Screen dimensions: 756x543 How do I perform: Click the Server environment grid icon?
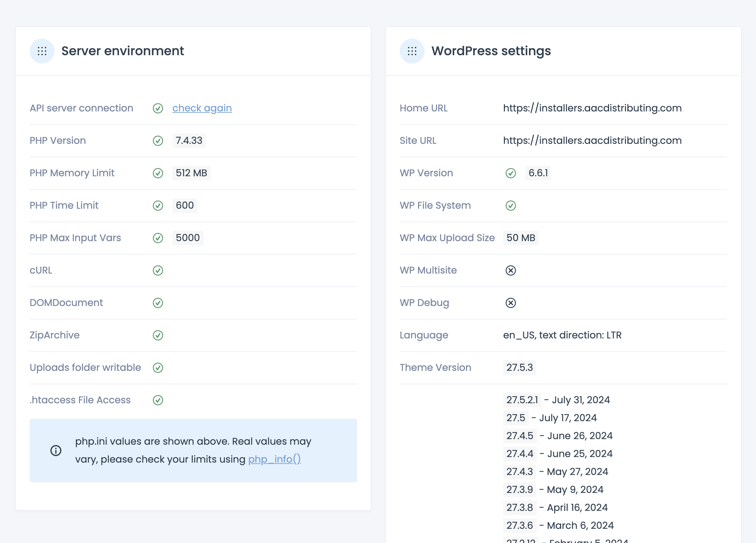click(42, 51)
